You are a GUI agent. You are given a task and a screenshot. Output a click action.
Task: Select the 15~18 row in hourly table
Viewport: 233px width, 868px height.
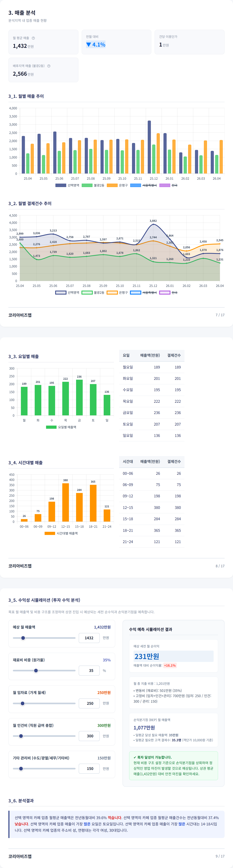152,519
